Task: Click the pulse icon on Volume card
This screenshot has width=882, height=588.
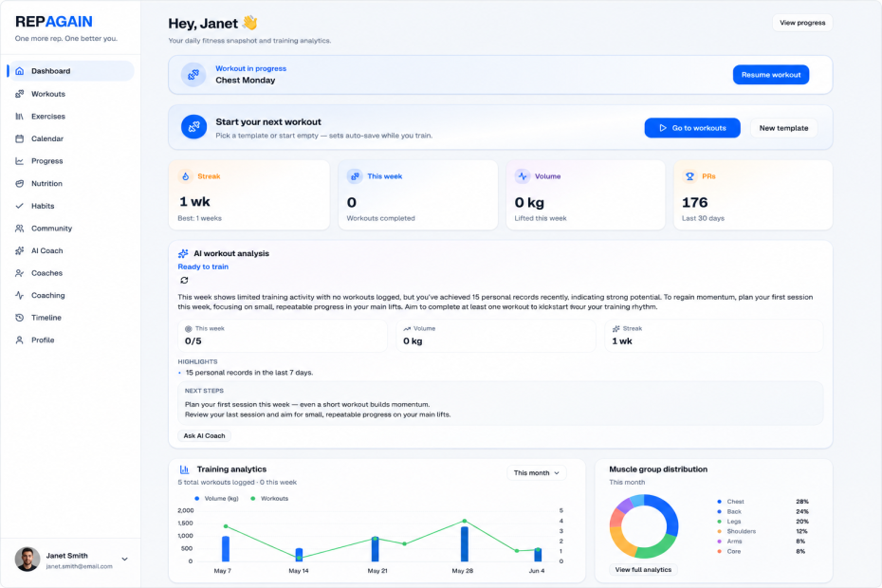Action: [x=523, y=176]
